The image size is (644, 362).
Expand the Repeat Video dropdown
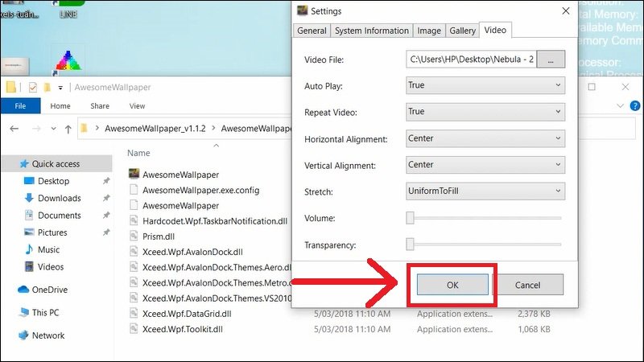(485, 112)
